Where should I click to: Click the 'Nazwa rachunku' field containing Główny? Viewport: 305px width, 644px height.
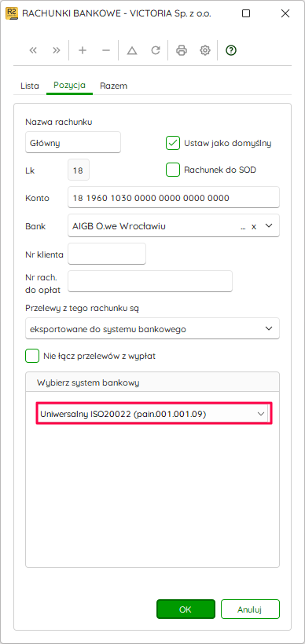coord(73,143)
